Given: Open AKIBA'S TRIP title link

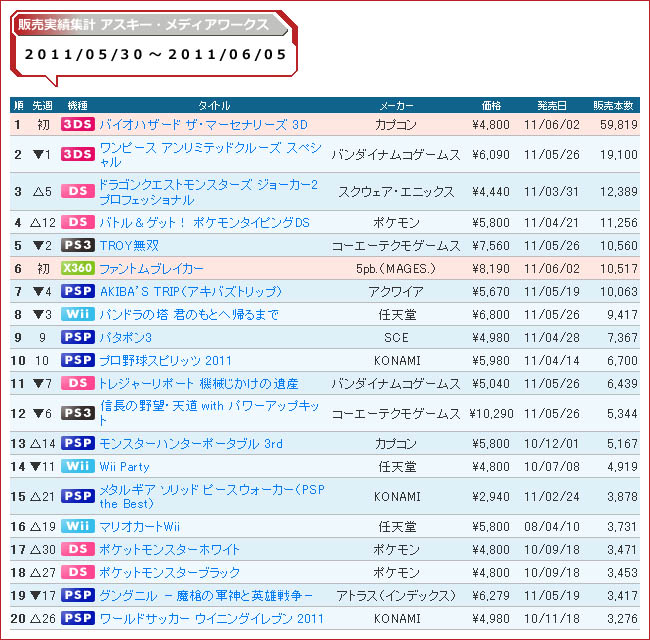Looking at the screenshot, I should 191,291.
